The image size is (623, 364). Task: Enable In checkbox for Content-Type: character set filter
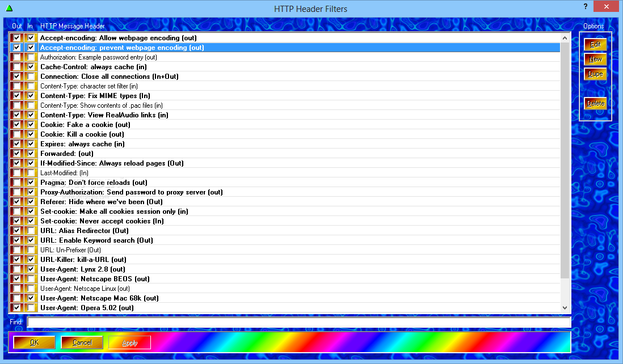[x=31, y=86]
